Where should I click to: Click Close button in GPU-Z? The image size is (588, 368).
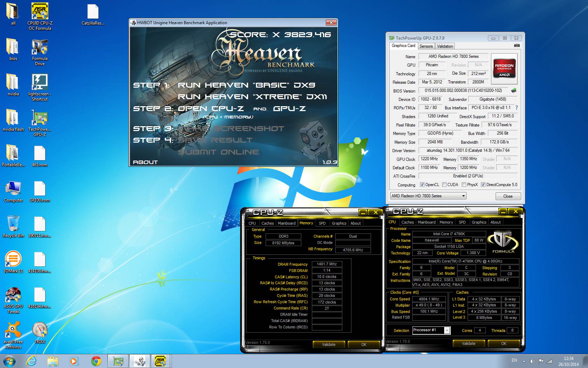[x=508, y=196]
